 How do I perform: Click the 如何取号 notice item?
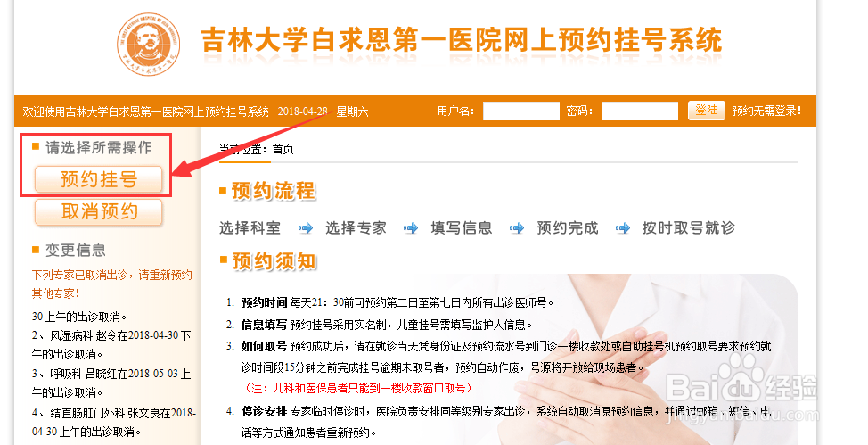506,357
